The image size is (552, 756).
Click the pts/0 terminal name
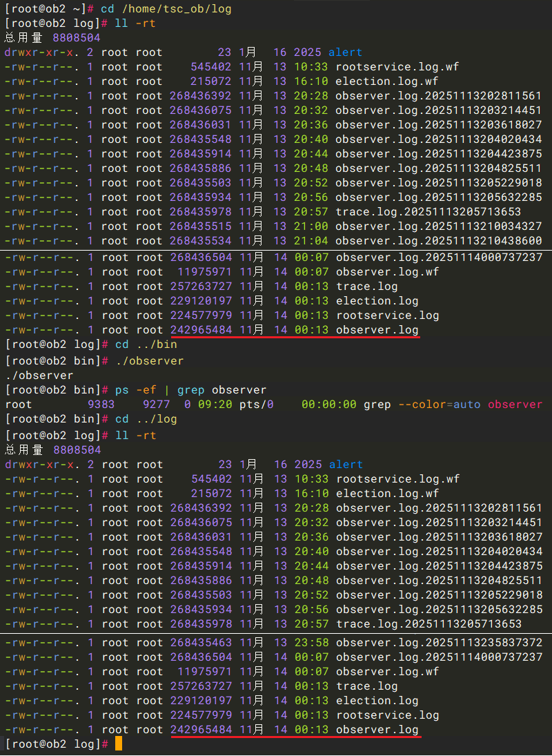(x=256, y=405)
